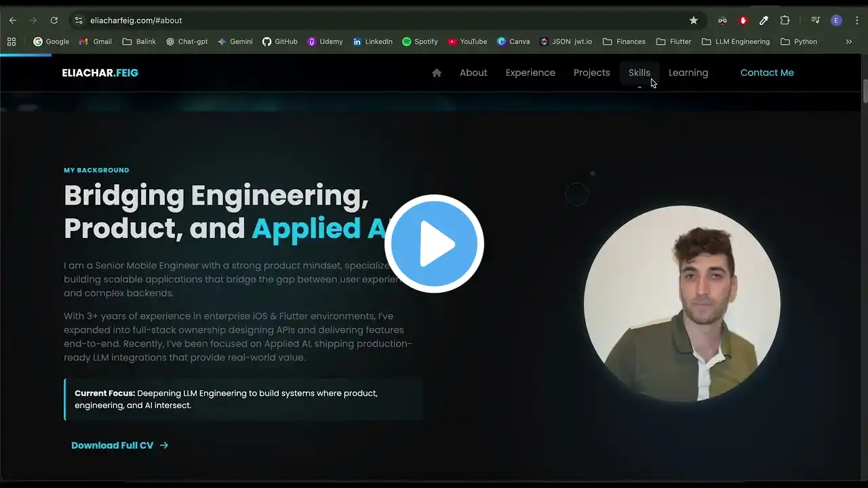The image size is (868, 488).
Task: Click the browser back arrow
Action: pos(13,20)
